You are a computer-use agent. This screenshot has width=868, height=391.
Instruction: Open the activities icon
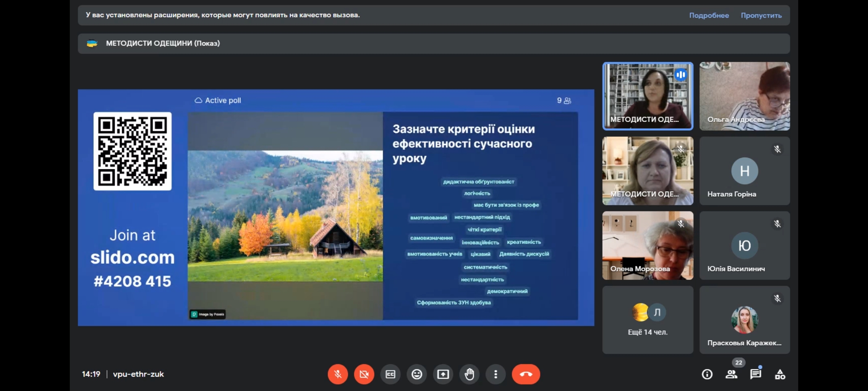point(780,374)
